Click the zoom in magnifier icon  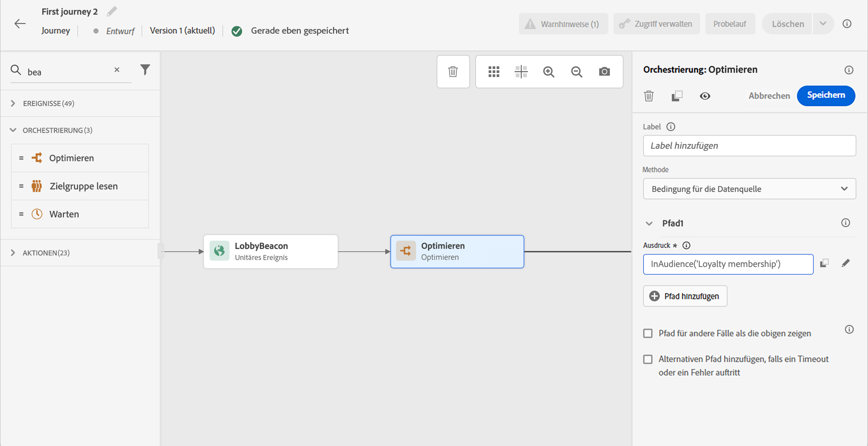click(549, 71)
